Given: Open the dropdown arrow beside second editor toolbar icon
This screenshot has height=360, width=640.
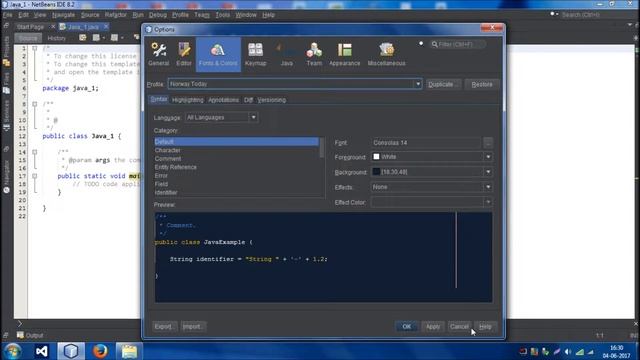Looking at the screenshot, I should (x=104, y=38).
